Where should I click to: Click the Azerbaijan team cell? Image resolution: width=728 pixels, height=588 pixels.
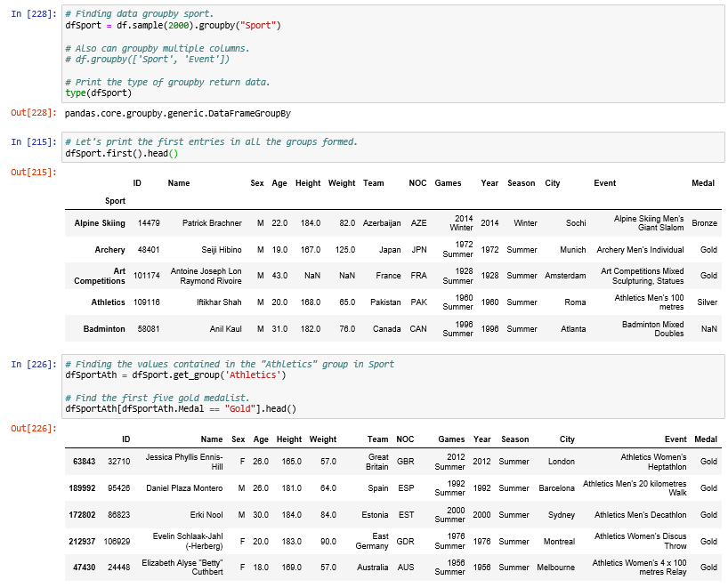(382, 223)
